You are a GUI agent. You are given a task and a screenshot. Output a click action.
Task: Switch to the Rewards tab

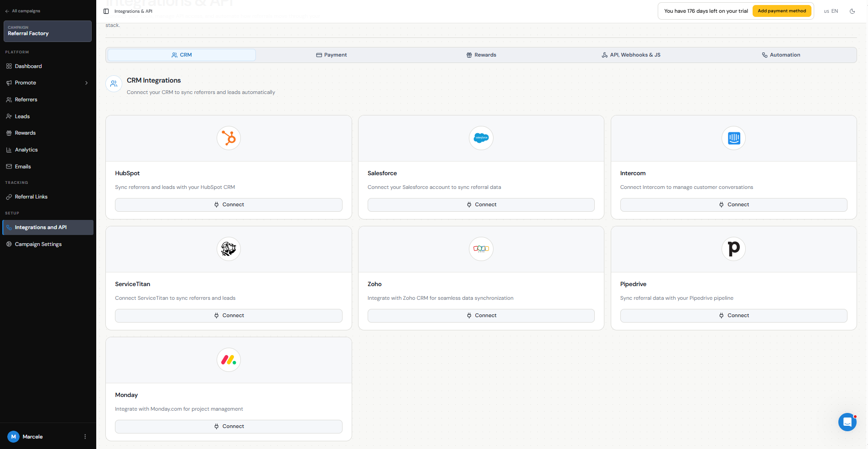point(481,55)
